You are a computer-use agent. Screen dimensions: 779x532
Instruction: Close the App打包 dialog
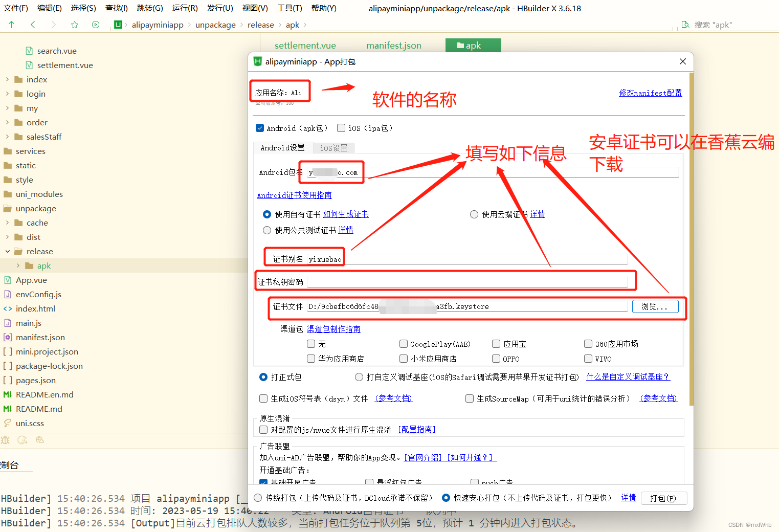682,61
